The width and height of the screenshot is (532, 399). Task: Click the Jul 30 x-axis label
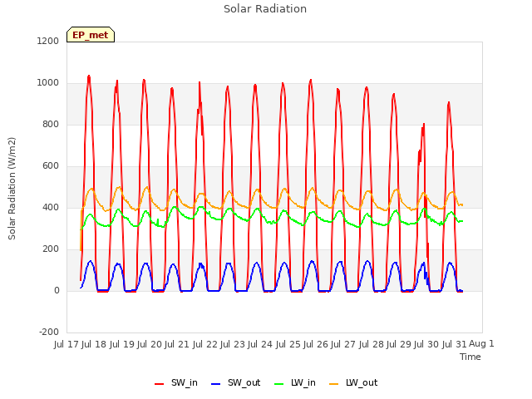(426, 344)
